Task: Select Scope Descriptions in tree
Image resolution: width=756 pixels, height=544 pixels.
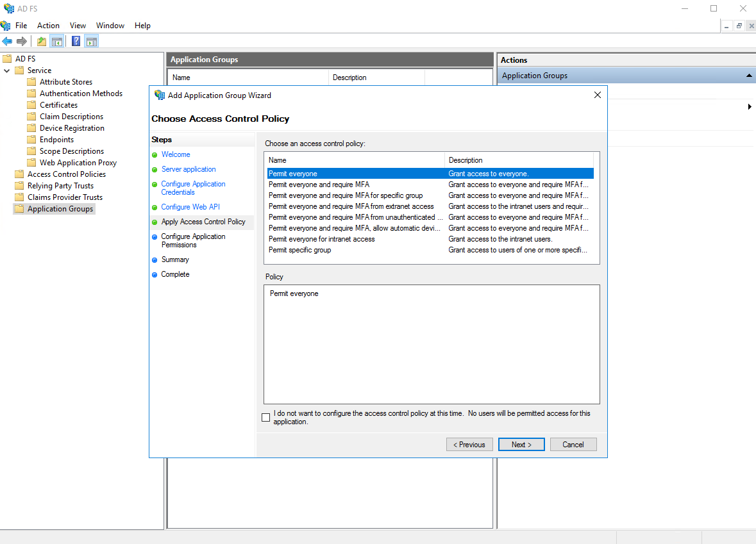Action: [72, 151]
